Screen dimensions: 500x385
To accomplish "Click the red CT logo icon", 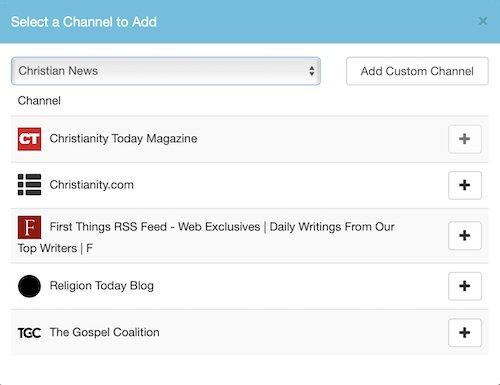I will [x=29, y=139].
